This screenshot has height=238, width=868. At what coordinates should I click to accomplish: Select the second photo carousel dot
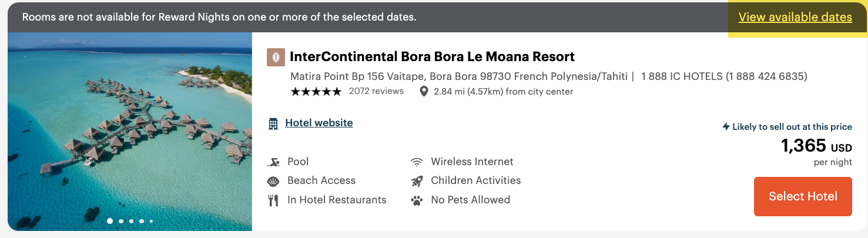(120, 222)
